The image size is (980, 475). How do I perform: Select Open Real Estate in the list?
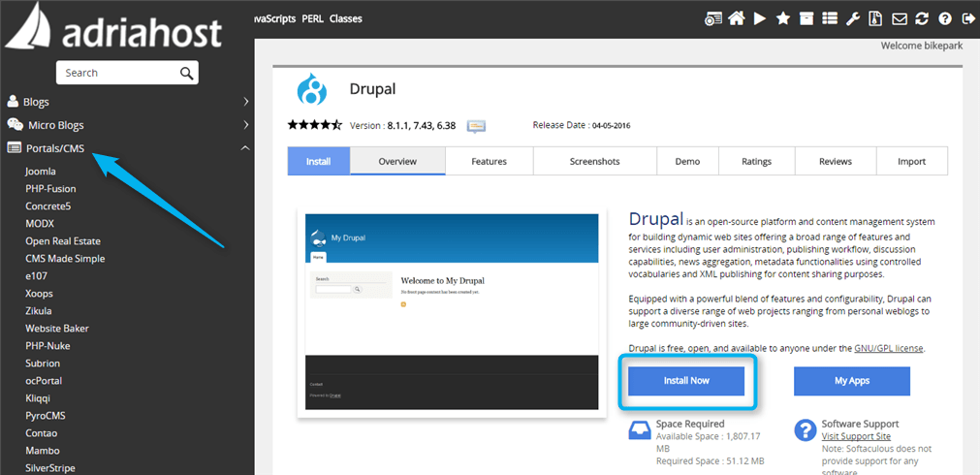pyautogui.click(x=63, y=241)
